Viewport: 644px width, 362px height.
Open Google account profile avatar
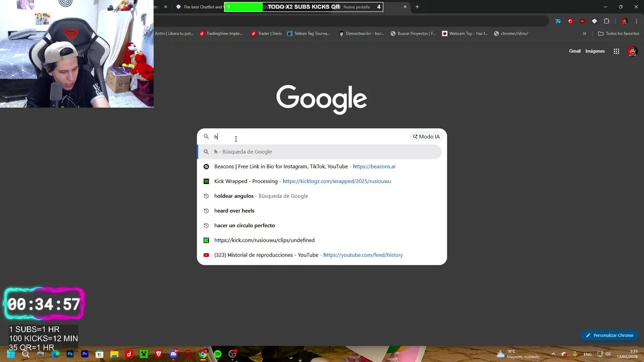[x=632, y=51]
